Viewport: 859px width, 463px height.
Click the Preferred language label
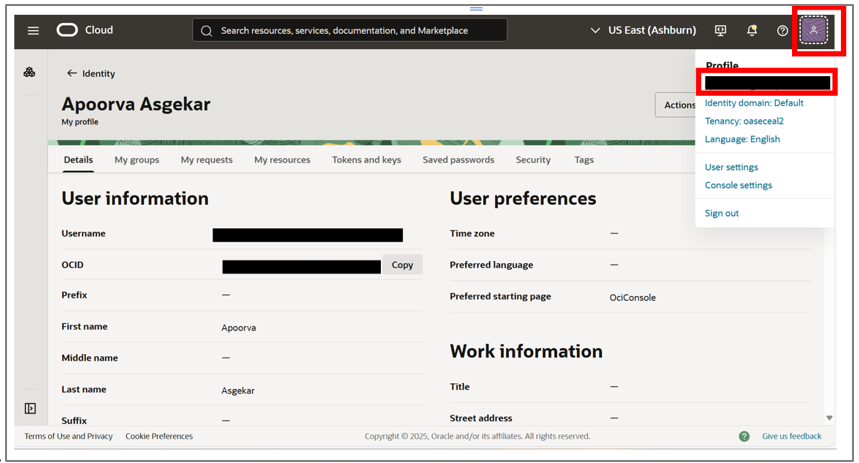491,265
